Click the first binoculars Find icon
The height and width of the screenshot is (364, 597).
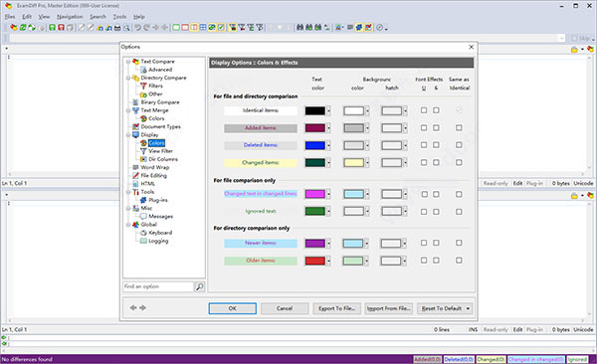point(300,28)
